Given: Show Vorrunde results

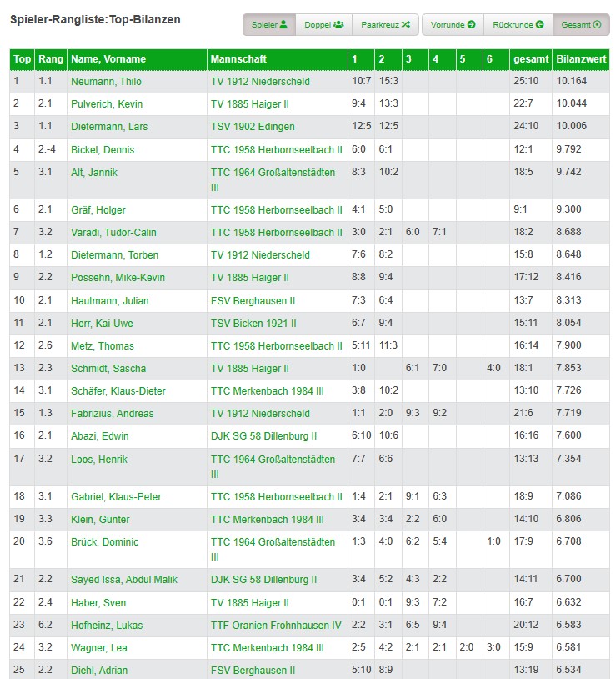Looking at the screenshot, I should (x=453, y=25).
